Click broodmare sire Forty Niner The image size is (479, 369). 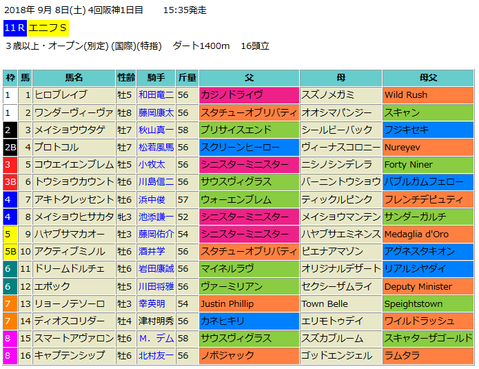coord(428,165)
